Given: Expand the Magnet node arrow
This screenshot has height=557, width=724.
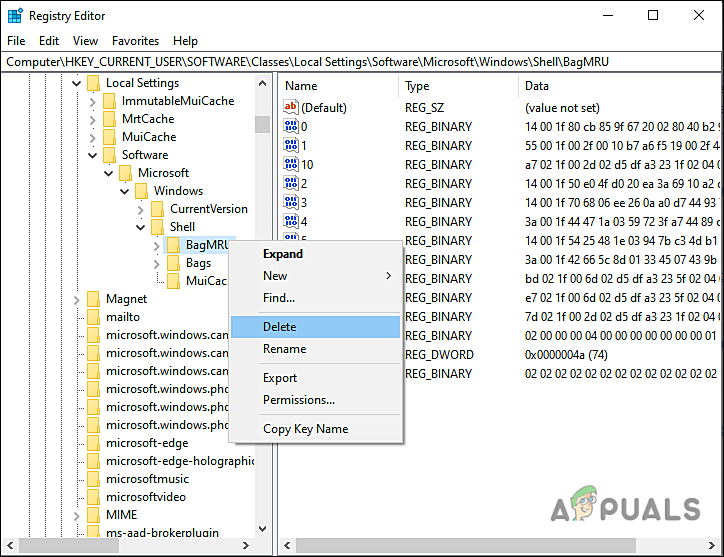Looking at the screenshot, I should click(x=77, y=300).
